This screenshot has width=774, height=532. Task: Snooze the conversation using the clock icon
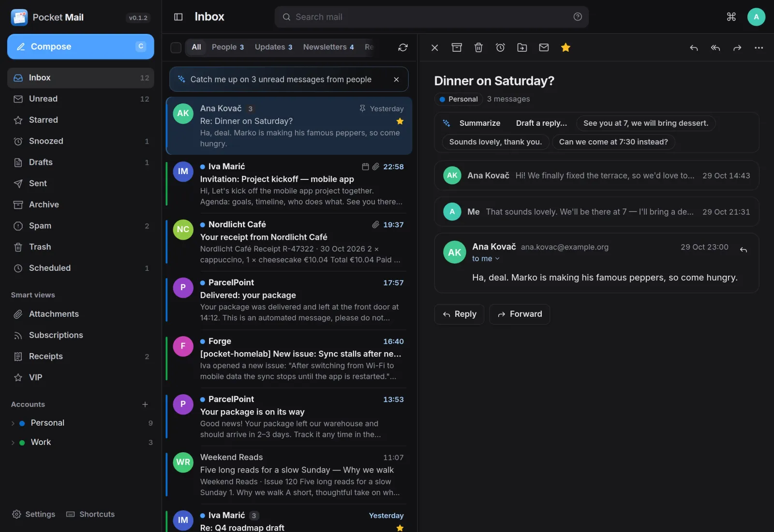pyautogui.click(x=500, y=47)
